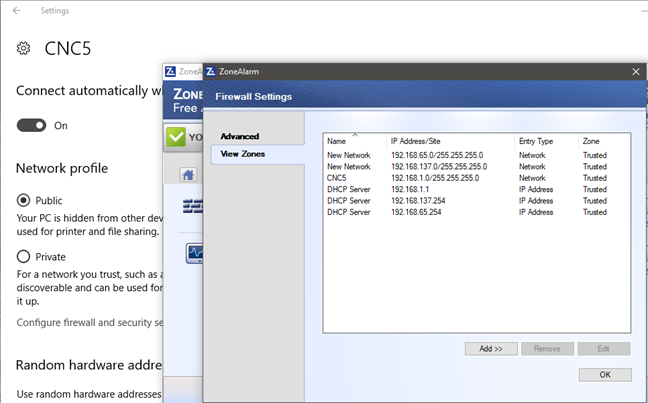Click Trusted zone cell for 192.168.1.1
The image size is (648, 403).
point(595,189)
